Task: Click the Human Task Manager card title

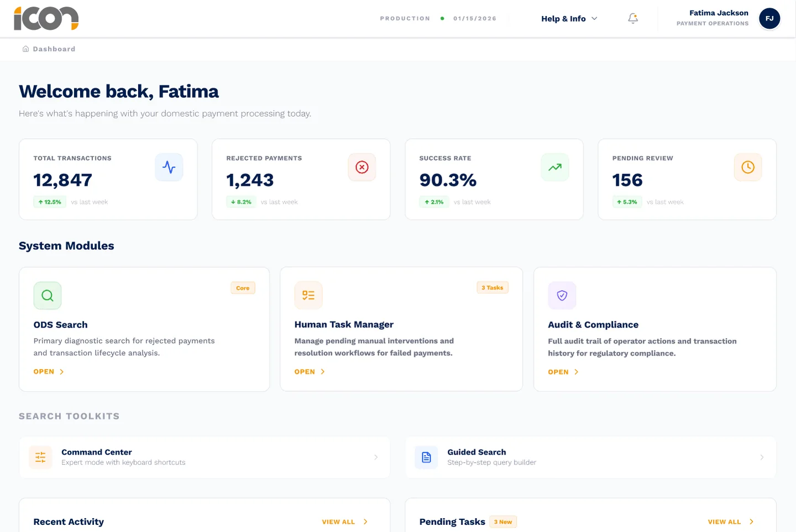Action: [x=344, y=325]
